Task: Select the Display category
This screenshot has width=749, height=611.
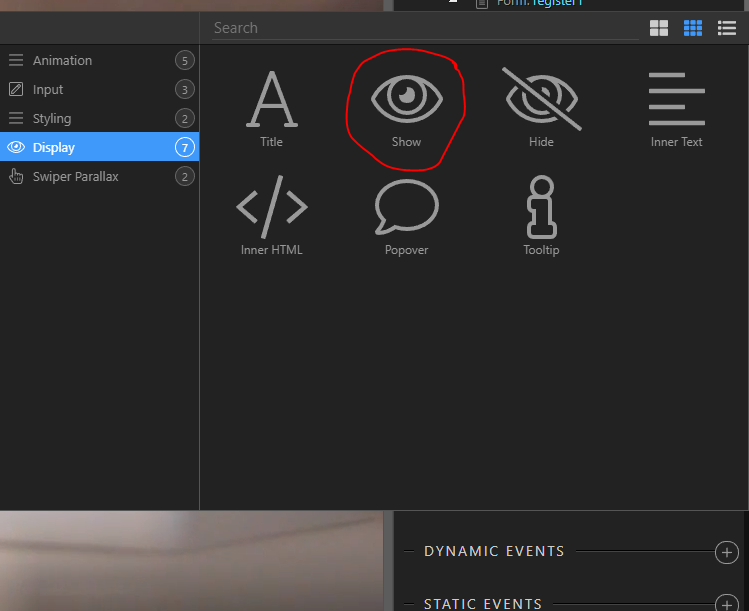Action: pos(99,147)
